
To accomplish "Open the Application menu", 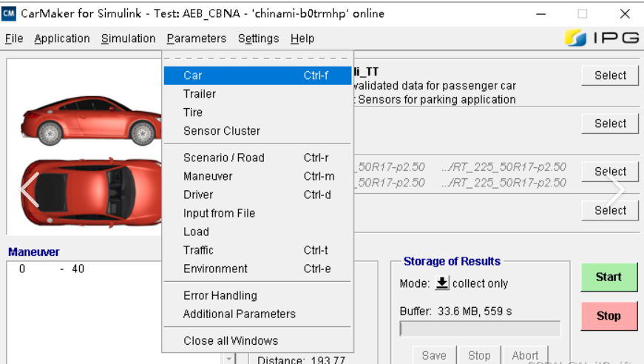I will (62, 38).
